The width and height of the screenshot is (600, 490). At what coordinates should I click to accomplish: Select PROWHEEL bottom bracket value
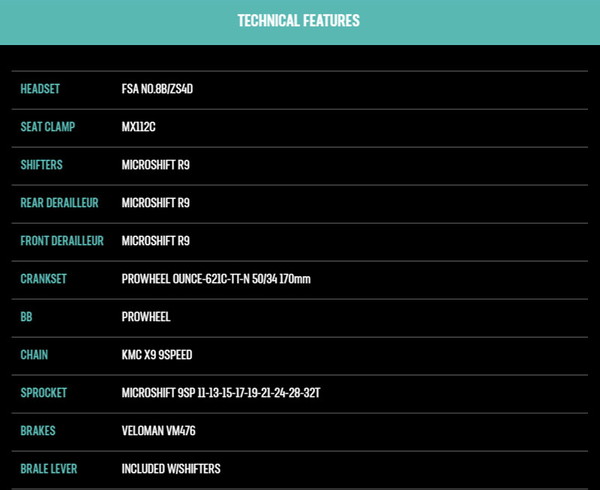coord(146,317)
